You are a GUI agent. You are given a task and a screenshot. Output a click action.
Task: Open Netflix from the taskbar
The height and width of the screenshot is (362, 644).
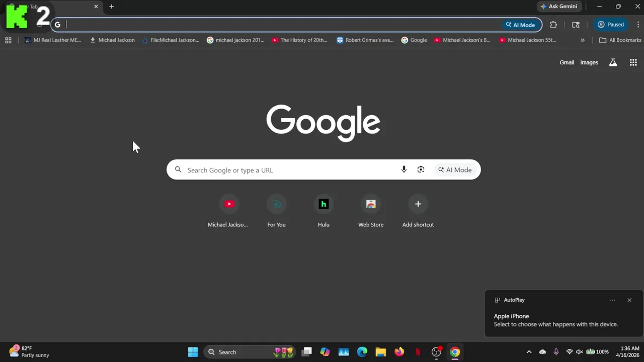coord(418,352)
